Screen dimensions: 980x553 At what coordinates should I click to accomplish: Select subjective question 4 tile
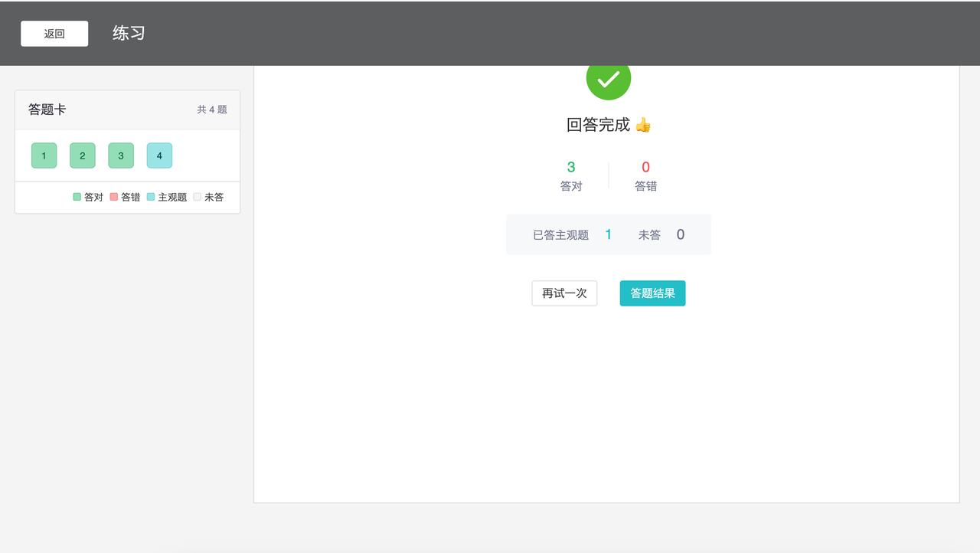click(159, 155)
